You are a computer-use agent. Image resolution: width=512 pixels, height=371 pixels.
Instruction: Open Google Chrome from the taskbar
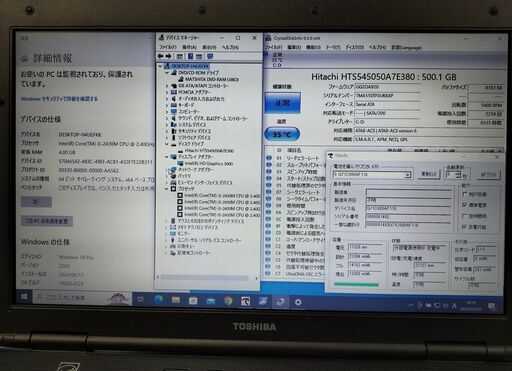click(228, 301)
